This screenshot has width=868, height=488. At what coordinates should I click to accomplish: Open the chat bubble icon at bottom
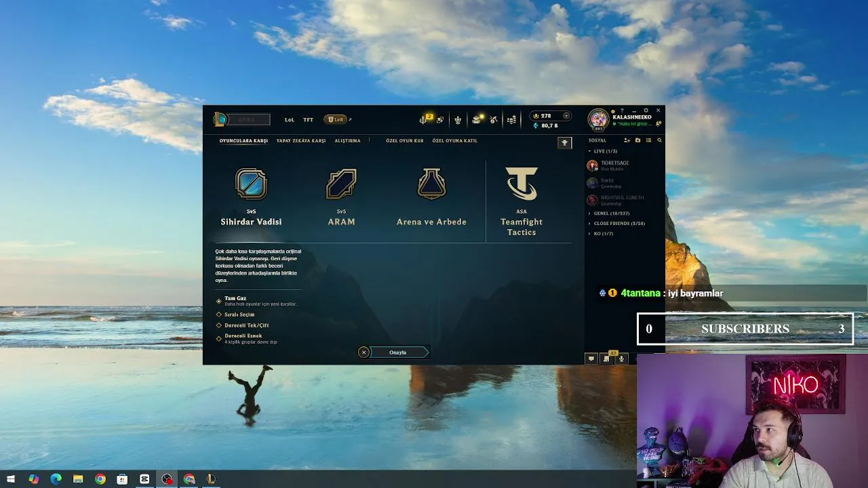pyautogui.click(x=591, y=359)
